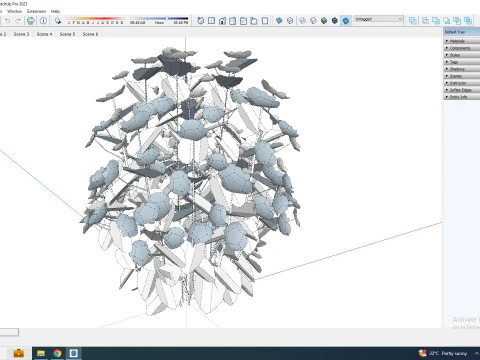
Task: Expand the Shadows tray panel
Action: click(462, 69)
